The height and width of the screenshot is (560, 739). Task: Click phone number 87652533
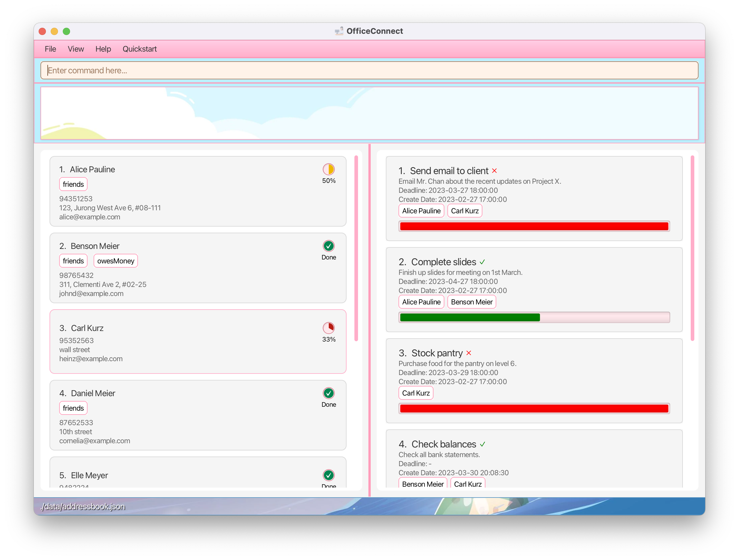tap(76, 423)
